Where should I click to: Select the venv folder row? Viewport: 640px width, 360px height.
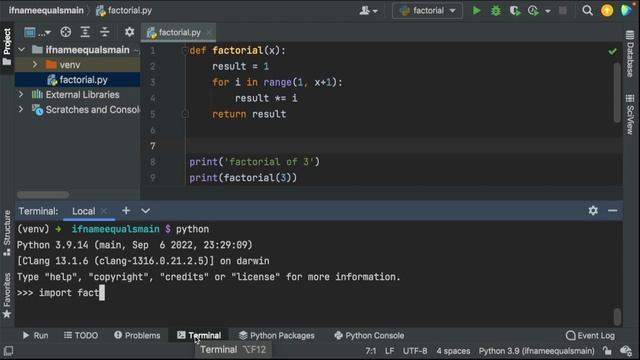pos(78,64)
